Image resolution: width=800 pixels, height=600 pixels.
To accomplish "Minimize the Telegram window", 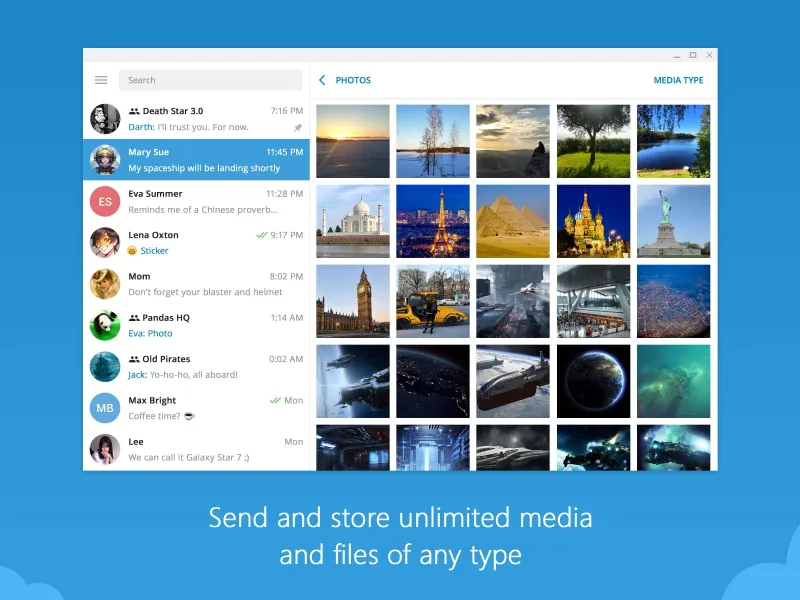I will pos(677,56).
